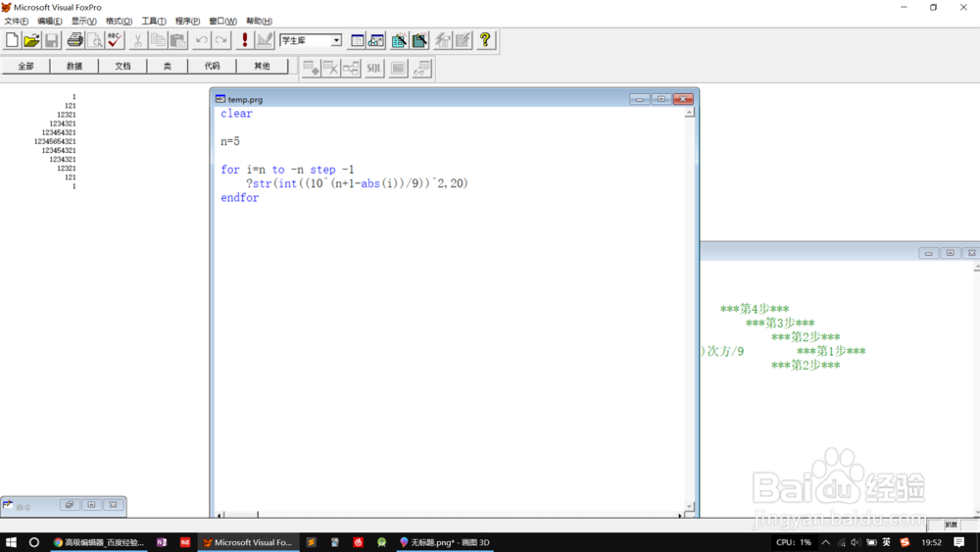The width and height of the screenshot is (980, 552).
Task: Click the 'clear' line in temp.prg
Action: (236, 113)
